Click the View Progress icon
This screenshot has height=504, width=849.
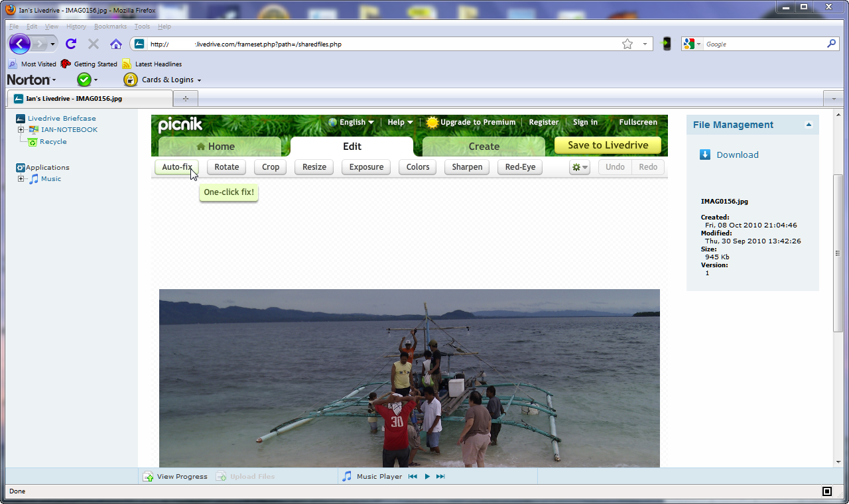[148, 476]
